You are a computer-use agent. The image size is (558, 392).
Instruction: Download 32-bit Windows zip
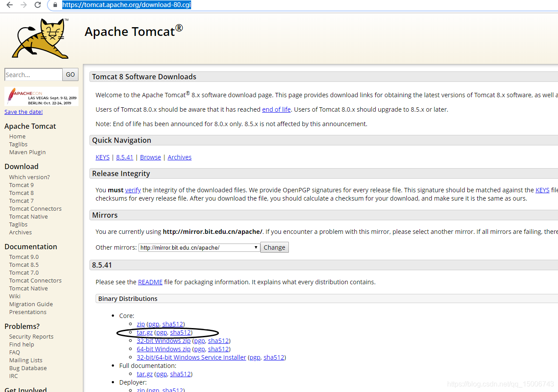[163, 341]
